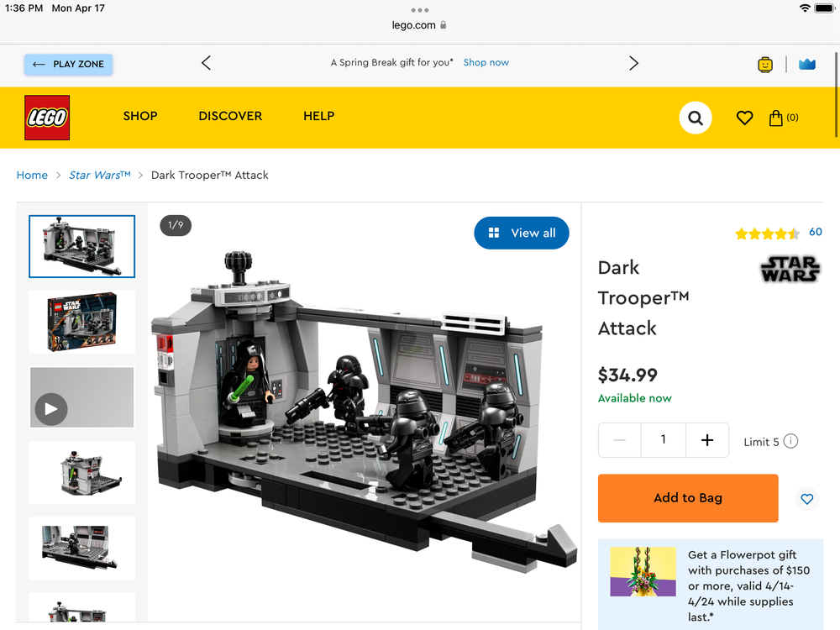Open the wishlist heart in header

(x=744, y=118)
